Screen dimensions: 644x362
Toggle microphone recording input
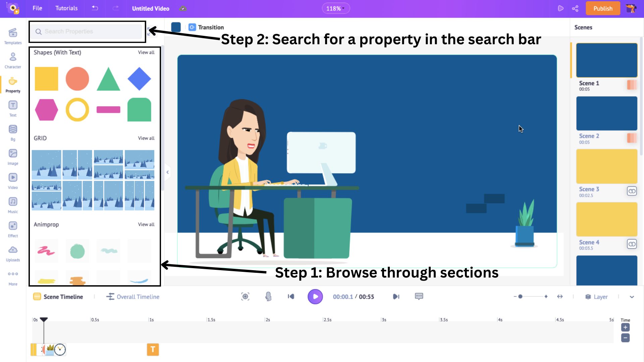coord(268,296)
